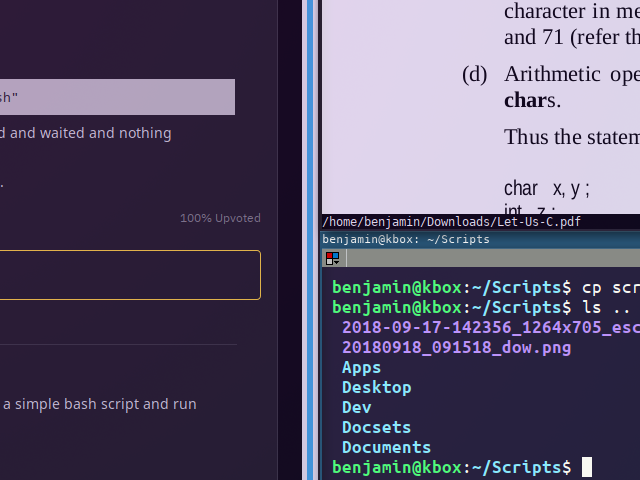Click the "Documents" directory in terminal listing

click(386, 447)
